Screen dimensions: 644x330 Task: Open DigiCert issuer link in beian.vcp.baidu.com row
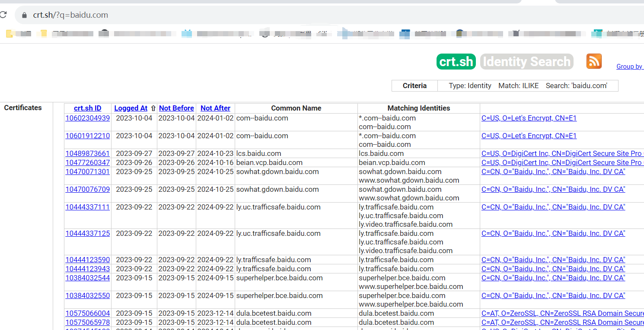[563, 162]
